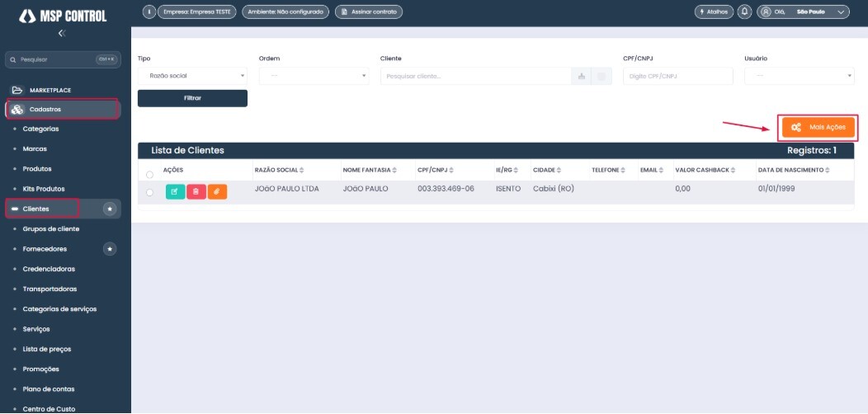
Task: Click the star icon beside Clientes
Action: (x=110, y=209)
